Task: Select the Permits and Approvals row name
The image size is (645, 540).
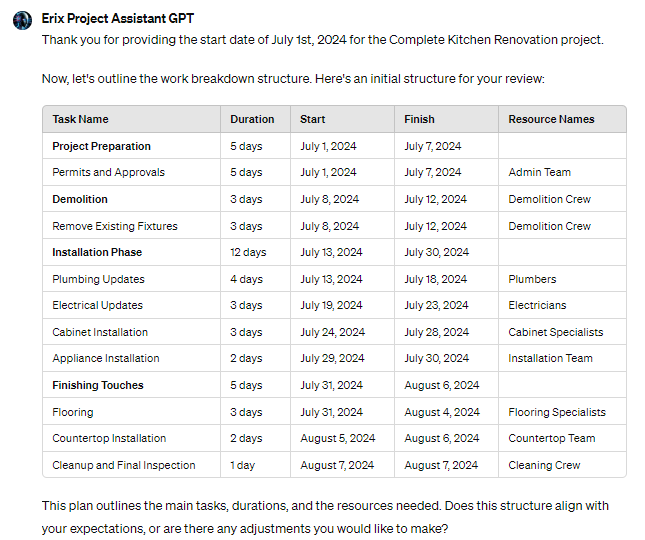Action: (x=109, y=172)
